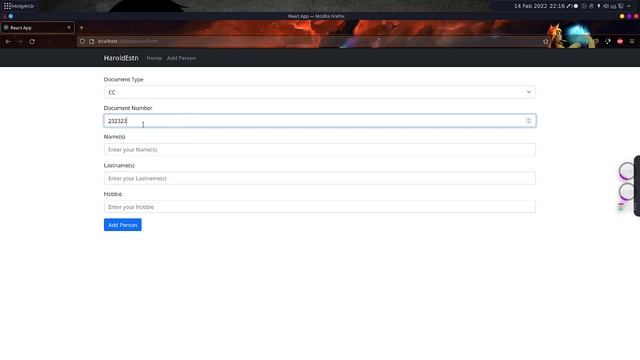Select the Hobbie label text
The image size is (640, 360).
click(113, 194)
